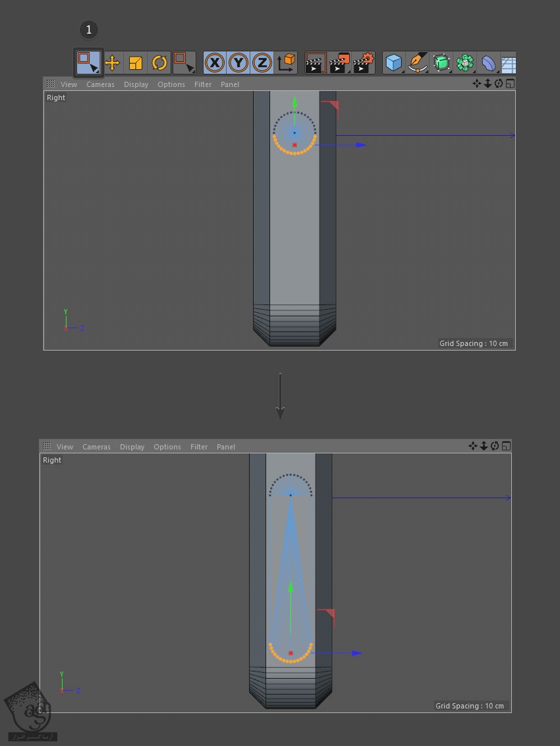Click green Y-axis arrow in top viewport
560x746 pixels.
[x=294, y=104]
